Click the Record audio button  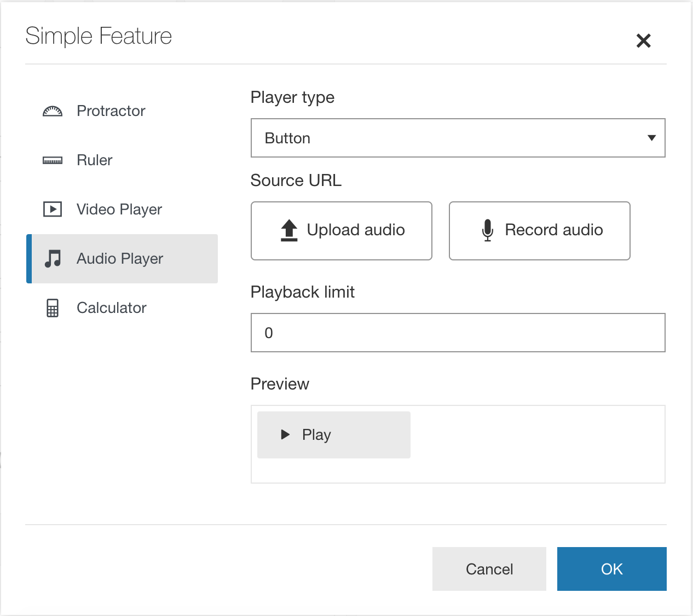coord(540,231)
